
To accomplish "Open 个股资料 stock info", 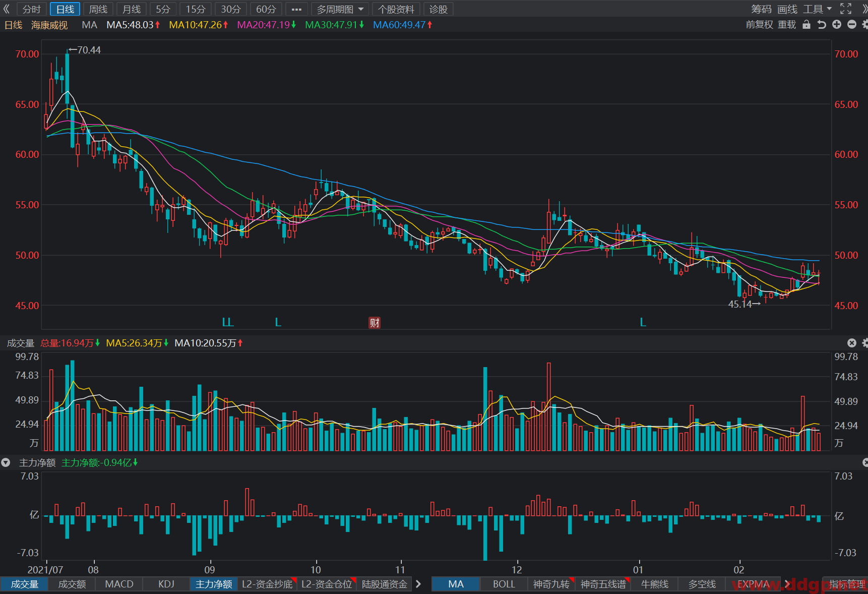I will (396, 9).
